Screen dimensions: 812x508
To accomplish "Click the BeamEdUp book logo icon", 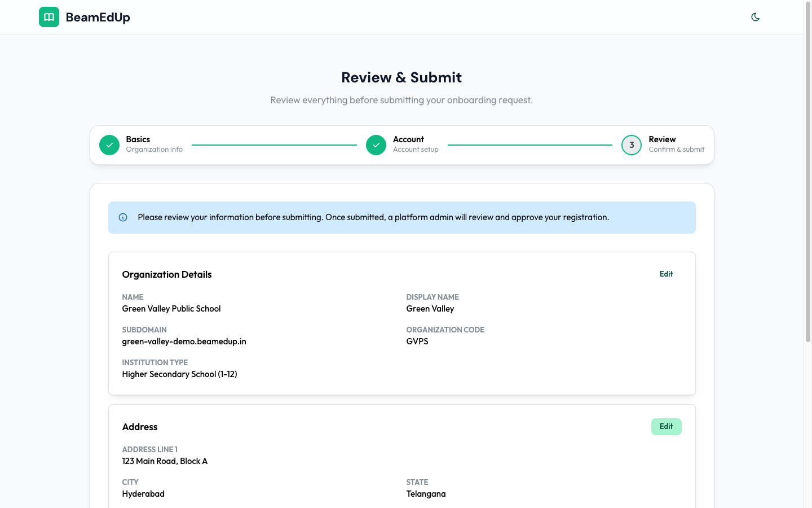I will [49, 17].
